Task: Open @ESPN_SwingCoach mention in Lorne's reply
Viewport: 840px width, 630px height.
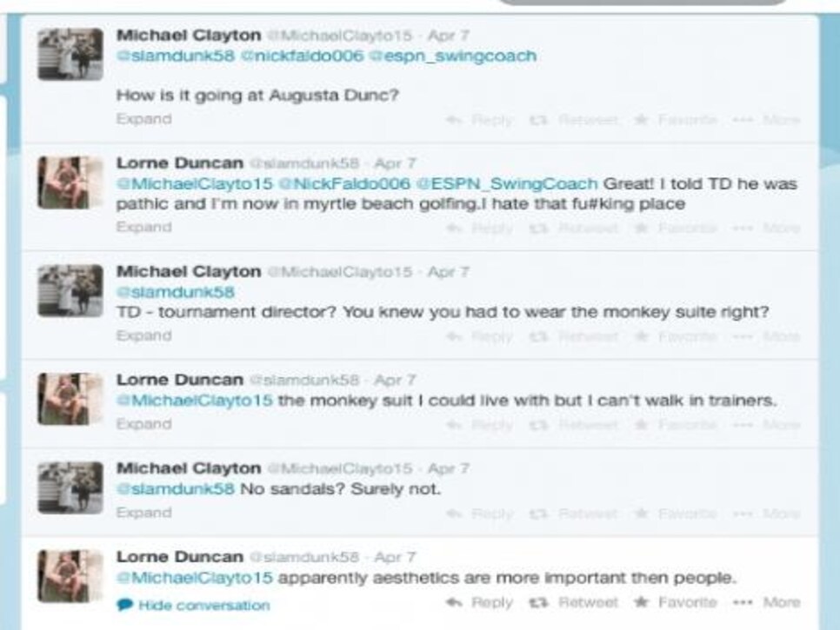Action: 507,183
